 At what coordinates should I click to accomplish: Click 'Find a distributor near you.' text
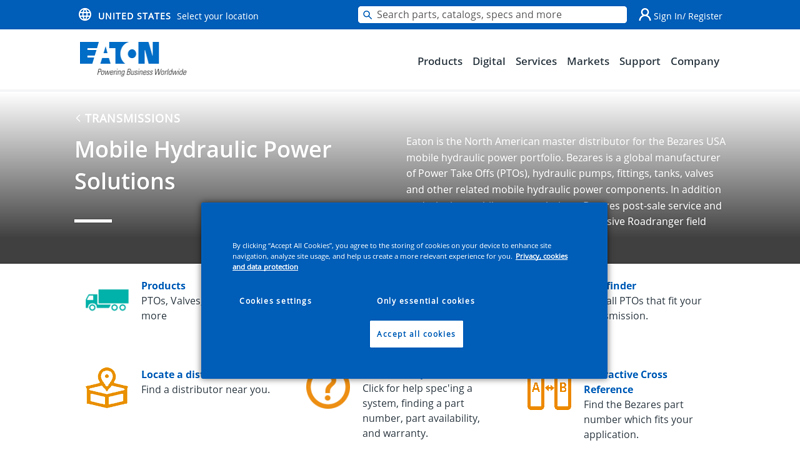(206, 389)
